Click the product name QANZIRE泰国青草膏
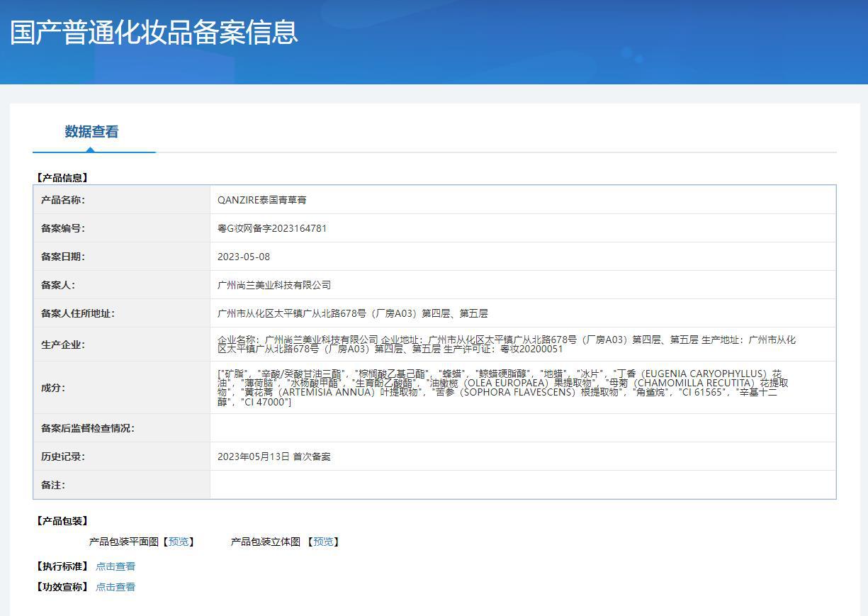Image resolution: width=868 pixels, height=616 pixels. (262, 200)
